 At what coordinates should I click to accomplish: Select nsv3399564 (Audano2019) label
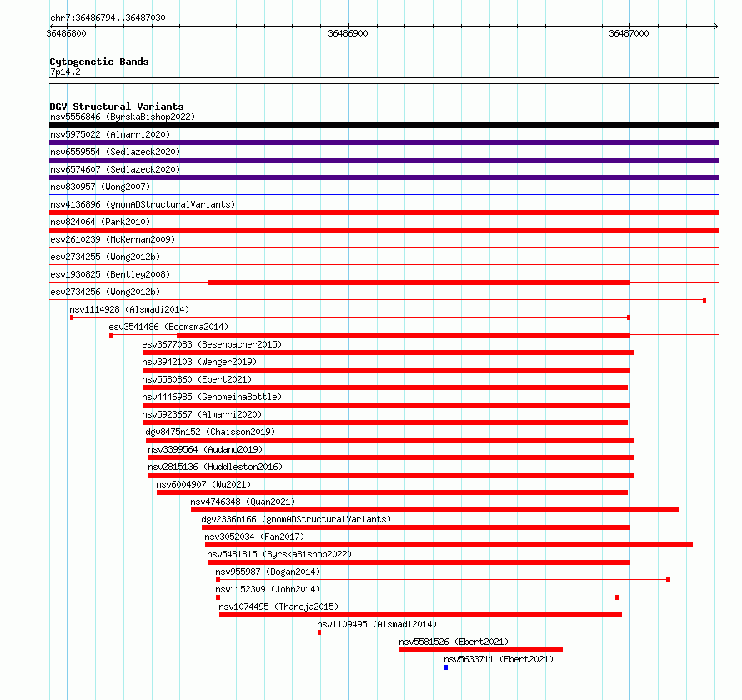click(205, 449)
